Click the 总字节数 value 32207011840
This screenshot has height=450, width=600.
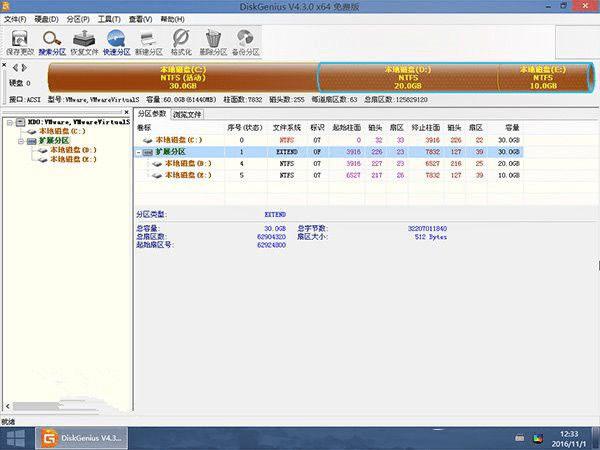coord(427,228)
